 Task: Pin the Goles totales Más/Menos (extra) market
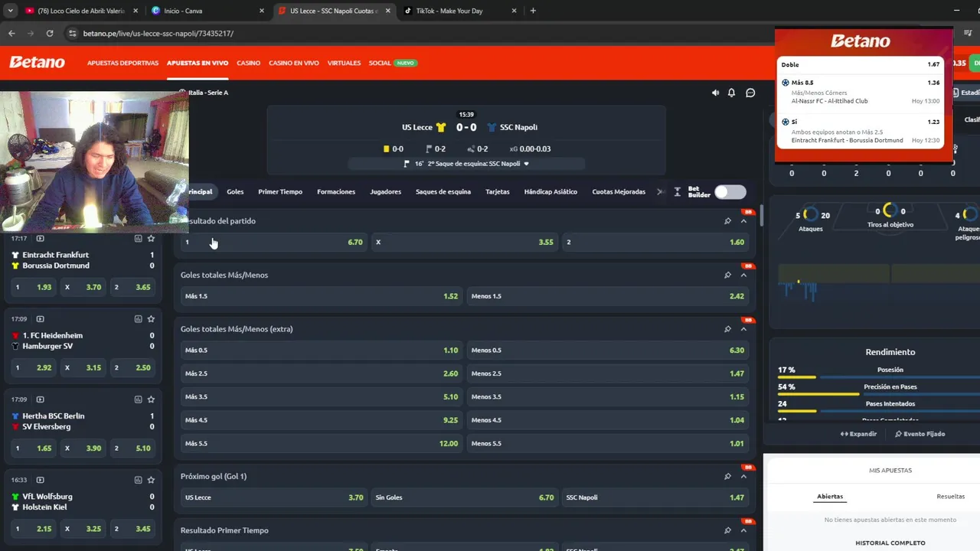(x=727, y=329)
